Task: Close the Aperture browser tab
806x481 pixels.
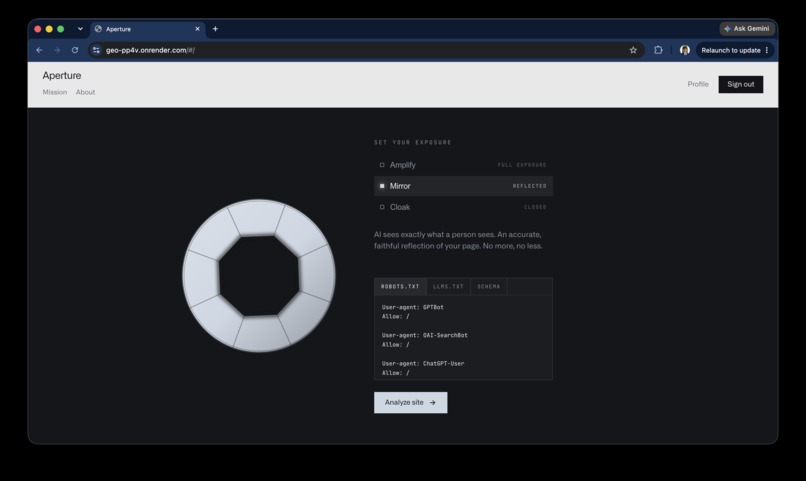Action: click(197, 29)
